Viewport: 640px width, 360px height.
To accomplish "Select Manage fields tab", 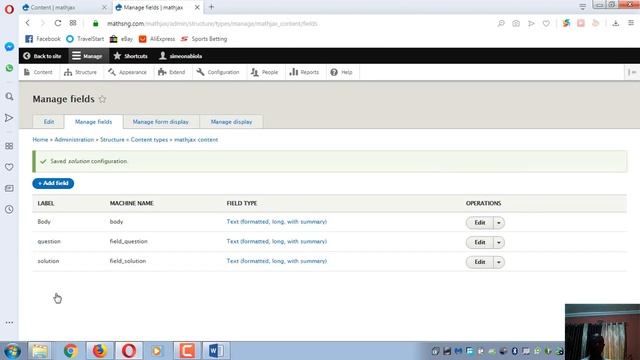I will (x=93, y=122).
